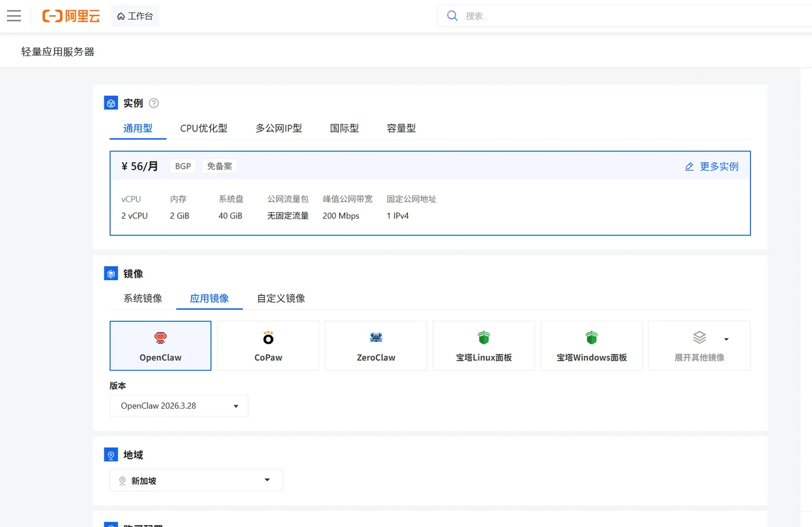Screen dimensions: 812x527
Task: Switch to the 多公网IP型 tab
Action: click(x=279, y=128)
